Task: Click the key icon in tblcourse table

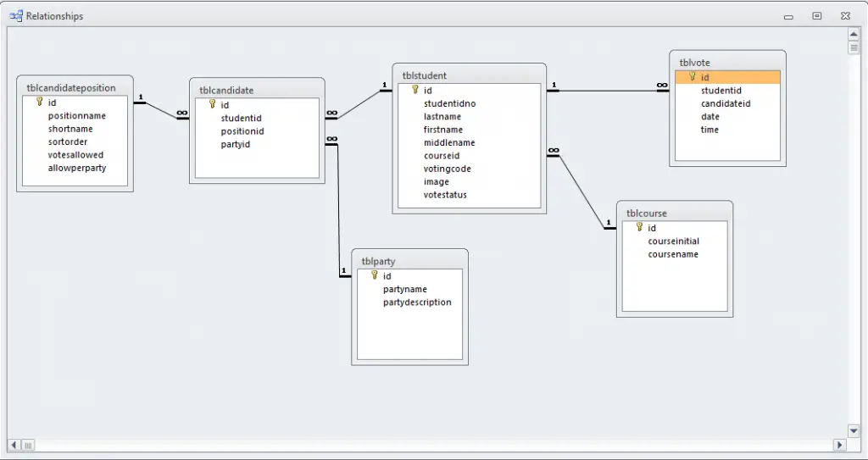Action: tap(639, 227)
